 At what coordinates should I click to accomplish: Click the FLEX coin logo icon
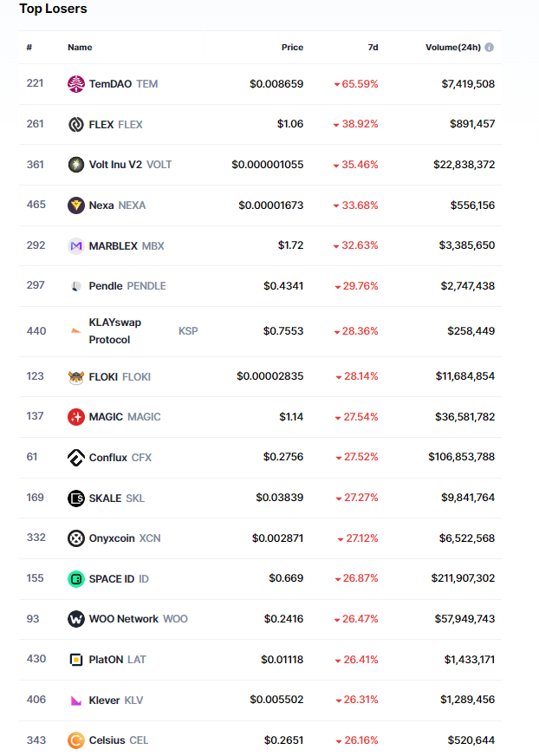(x=76, y=124)
